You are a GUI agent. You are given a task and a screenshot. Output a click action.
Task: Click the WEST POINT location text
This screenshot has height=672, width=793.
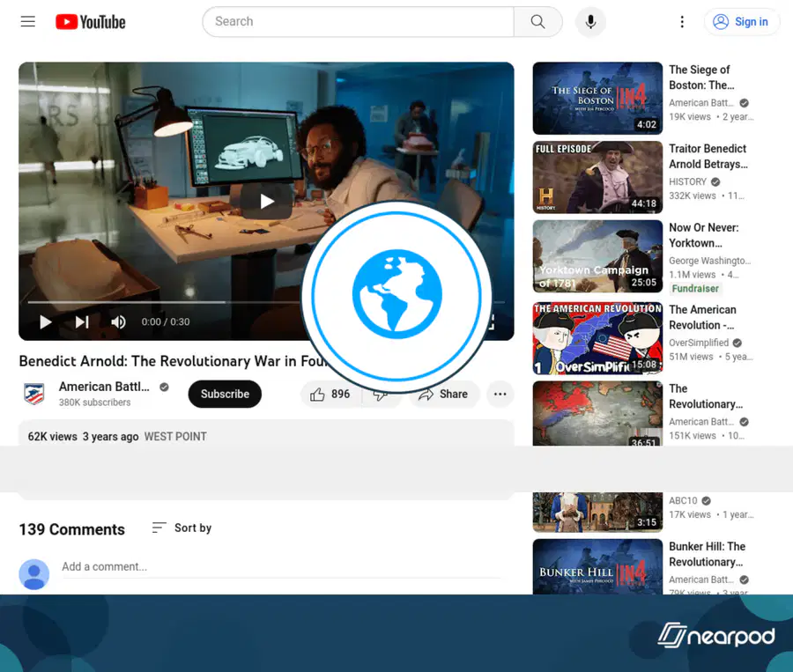(175, 436)
